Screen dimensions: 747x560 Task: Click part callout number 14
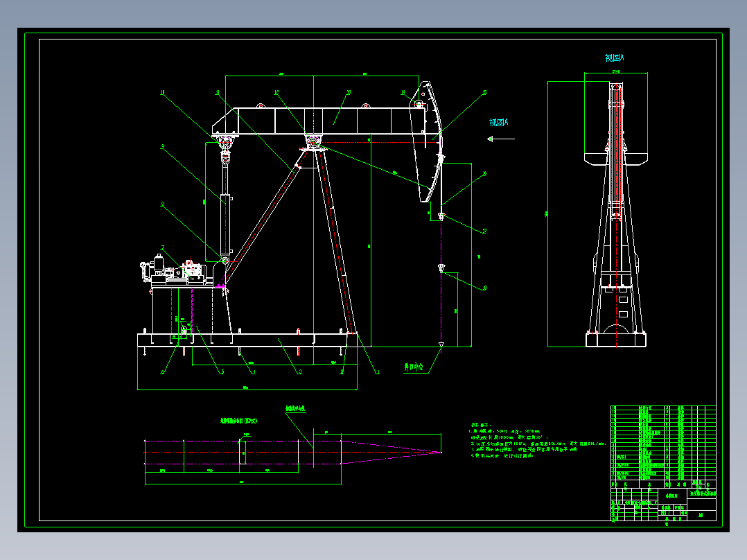pos(403,92)
